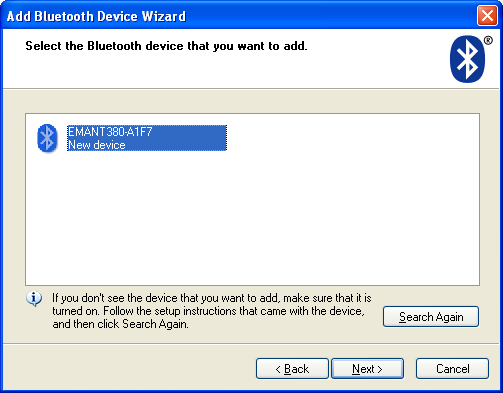The image size is (503, 393).
Task: Go to the Next wizard step
Action: coord(367,369)
